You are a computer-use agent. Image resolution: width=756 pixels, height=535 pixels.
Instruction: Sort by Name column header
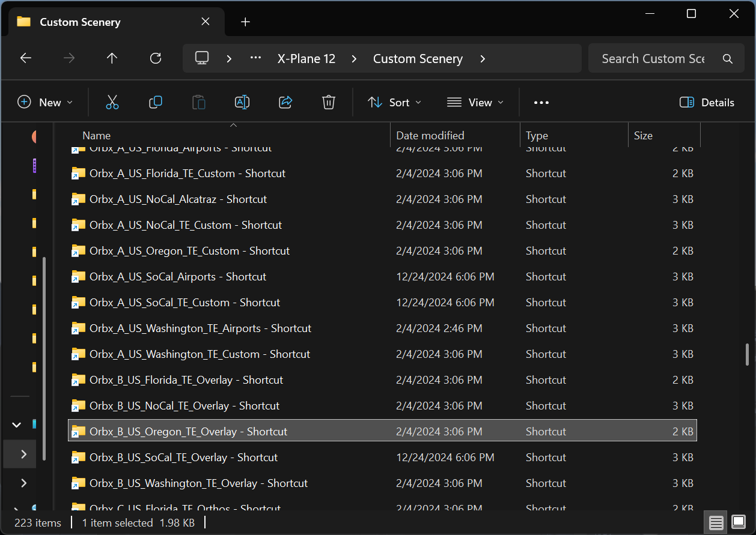(x=234, y=135)
